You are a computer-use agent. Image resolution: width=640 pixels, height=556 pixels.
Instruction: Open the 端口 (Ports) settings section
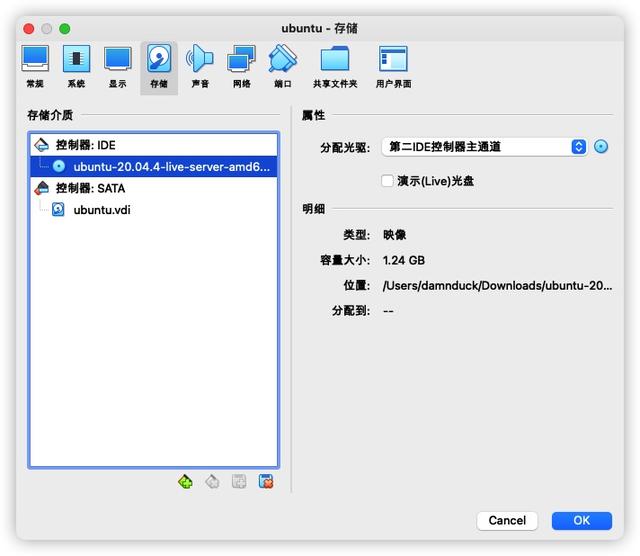point(283,68)
